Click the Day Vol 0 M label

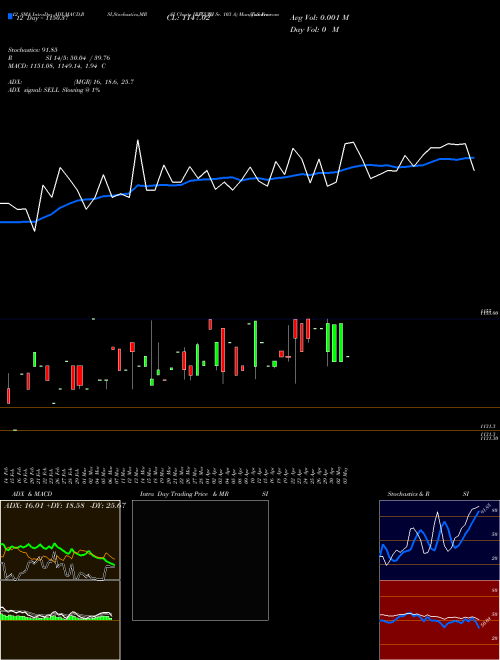click(314, 29)
